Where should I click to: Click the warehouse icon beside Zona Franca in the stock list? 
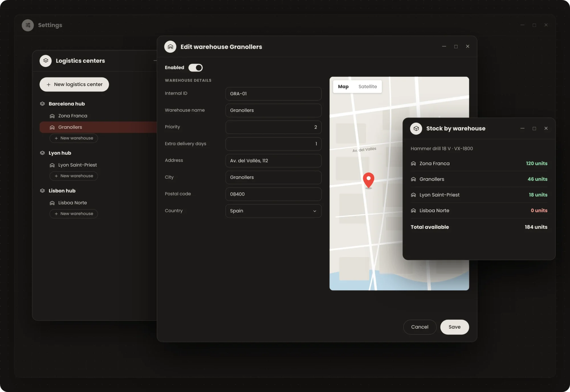click(413, 164)
